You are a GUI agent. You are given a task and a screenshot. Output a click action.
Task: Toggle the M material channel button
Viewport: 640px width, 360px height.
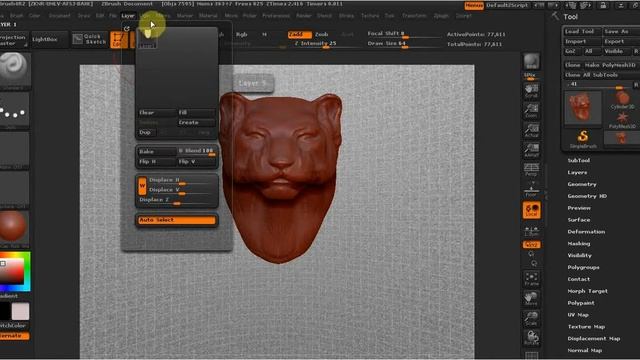(264, 35)
